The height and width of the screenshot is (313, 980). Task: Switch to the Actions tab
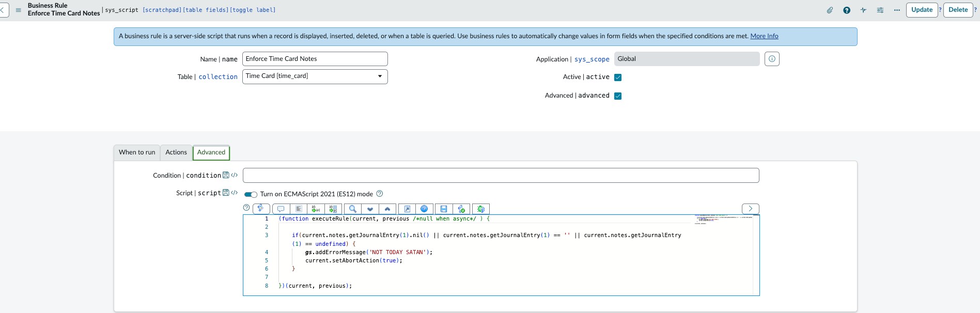[176, 152]
